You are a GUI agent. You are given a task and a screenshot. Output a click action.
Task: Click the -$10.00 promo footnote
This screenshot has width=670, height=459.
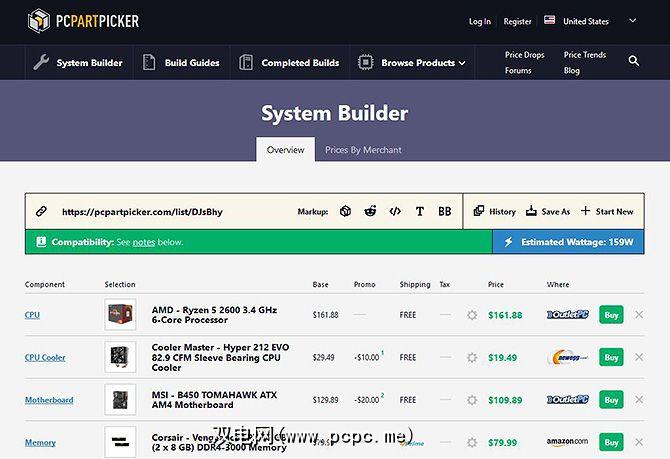click(x=382, y=353)
